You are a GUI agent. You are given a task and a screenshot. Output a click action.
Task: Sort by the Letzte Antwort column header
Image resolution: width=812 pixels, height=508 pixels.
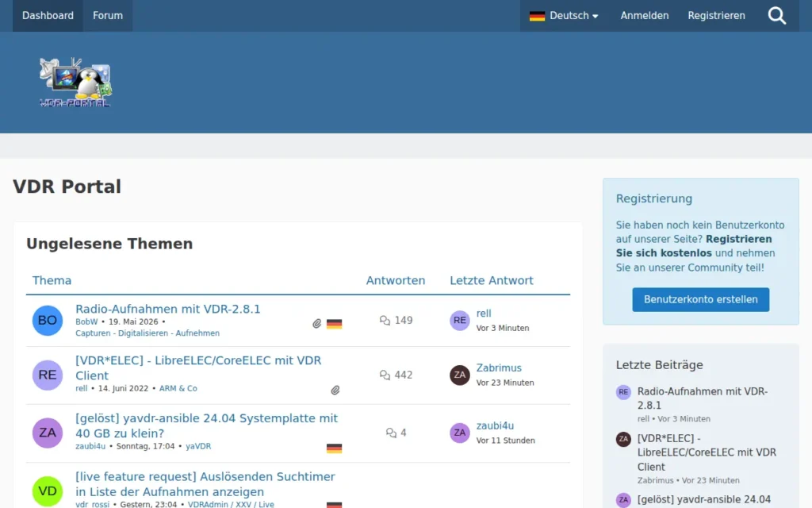tap(492, 280)
